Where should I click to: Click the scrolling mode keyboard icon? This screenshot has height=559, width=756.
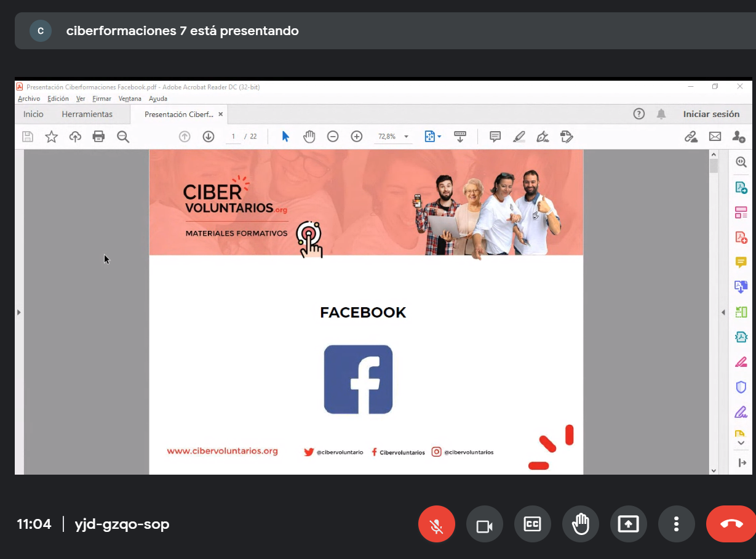460,137
